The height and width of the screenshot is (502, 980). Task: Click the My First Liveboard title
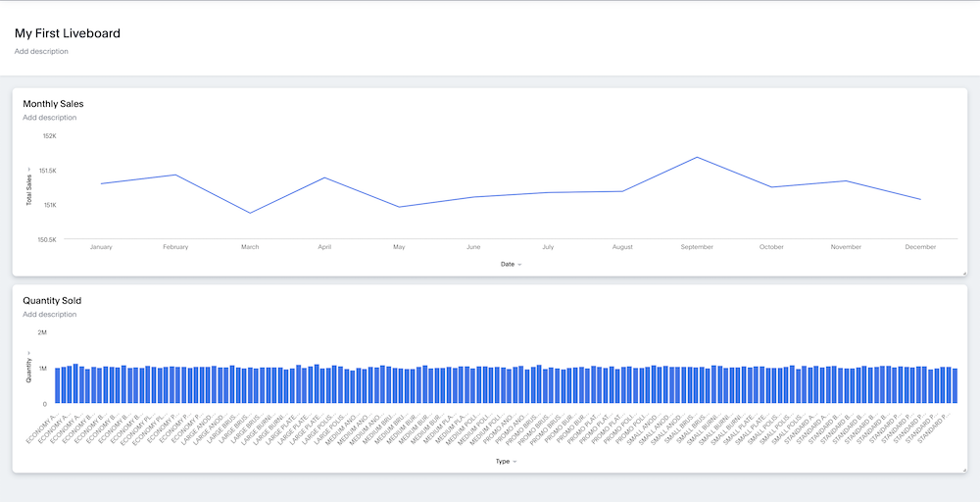(x=68, y=33)
